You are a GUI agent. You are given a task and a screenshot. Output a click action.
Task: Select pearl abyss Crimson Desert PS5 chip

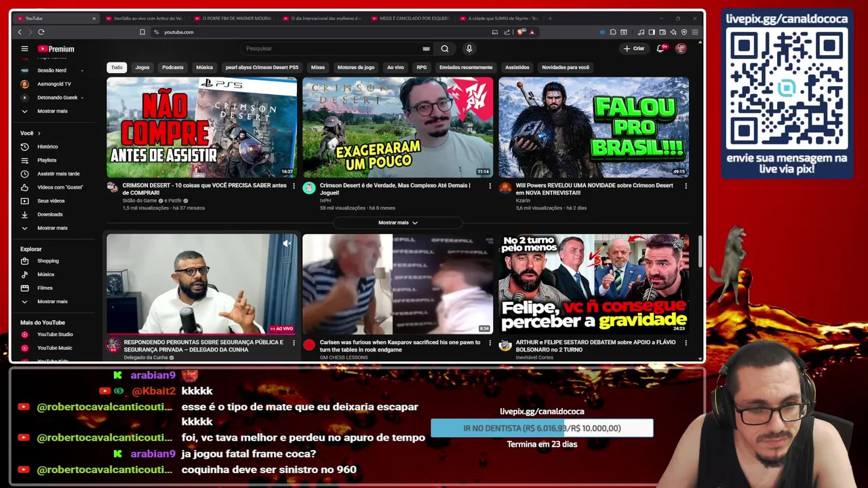pos(262,67)
